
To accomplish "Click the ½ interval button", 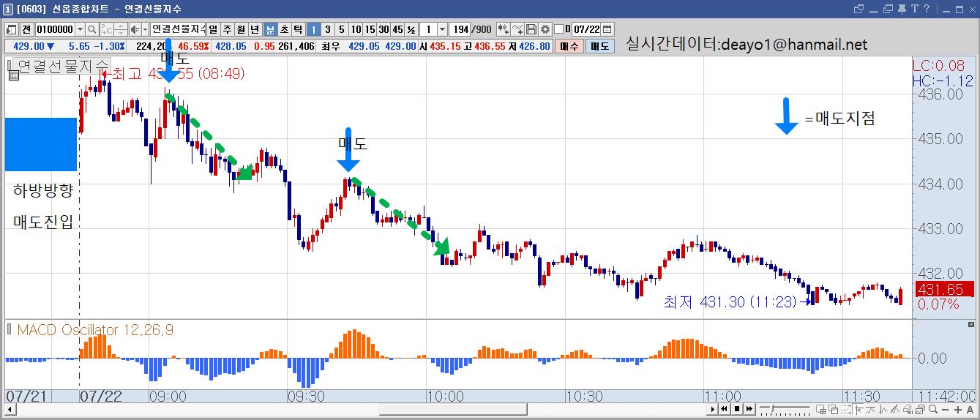I will pos(411,29).
